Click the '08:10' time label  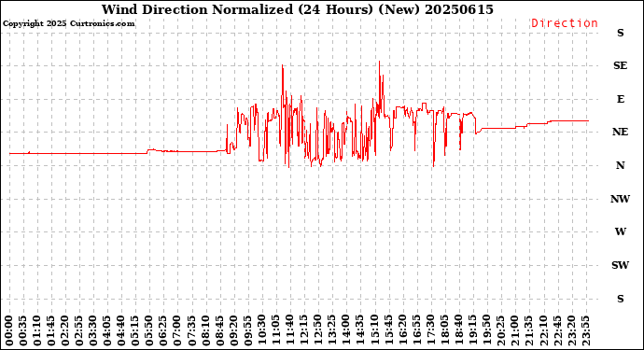coord(205,330)
